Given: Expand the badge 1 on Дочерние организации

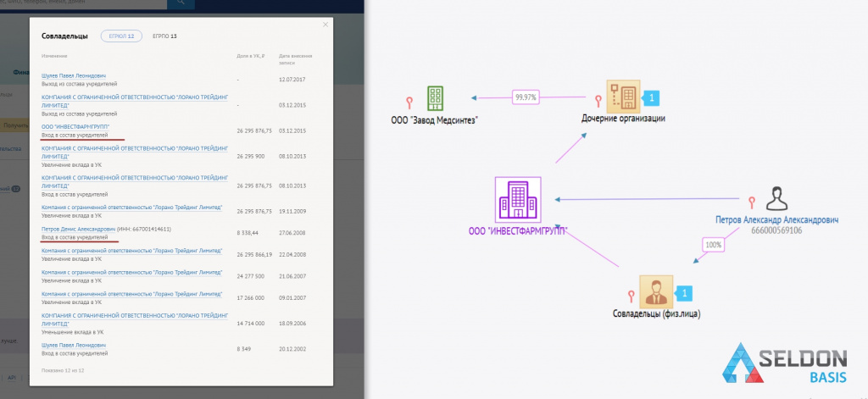Looking at the screenshot, I should pos(651,98).
